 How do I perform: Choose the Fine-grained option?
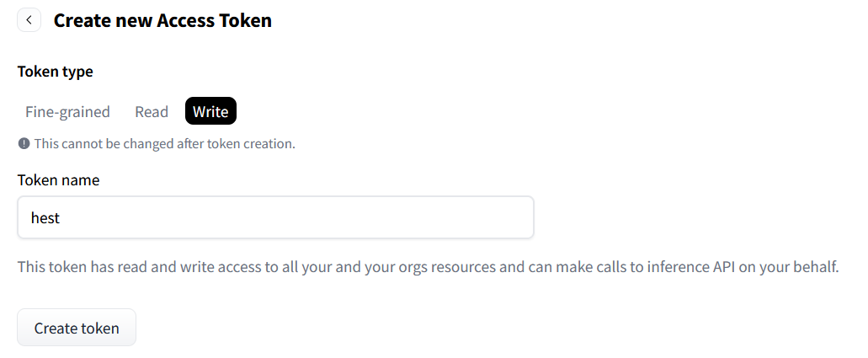[67, 111]
